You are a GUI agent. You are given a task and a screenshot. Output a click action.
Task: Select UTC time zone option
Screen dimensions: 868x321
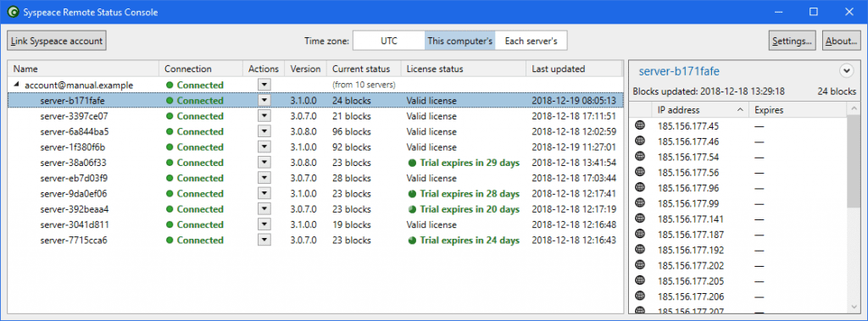click(388, 41)
